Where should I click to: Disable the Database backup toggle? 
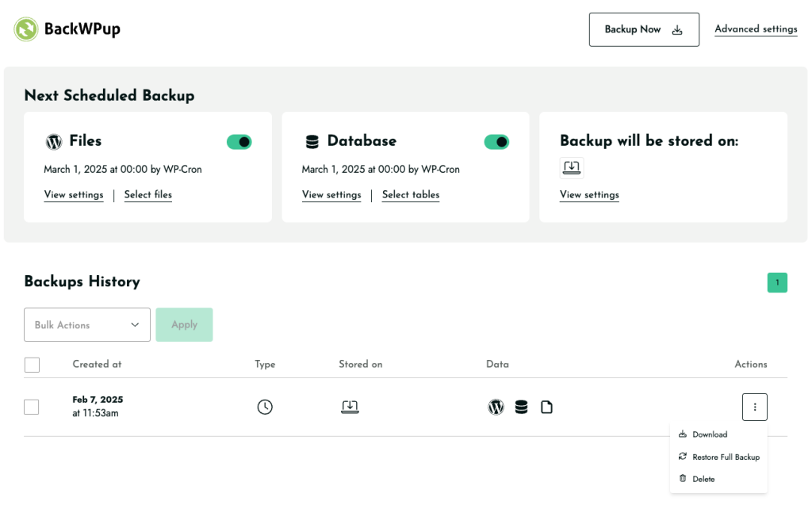pyautogui.click(x=497, y=141)
